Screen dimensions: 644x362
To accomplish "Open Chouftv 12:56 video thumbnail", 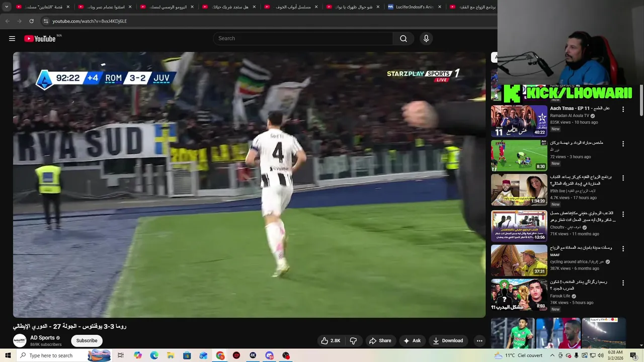I will [x=519, y=225].
